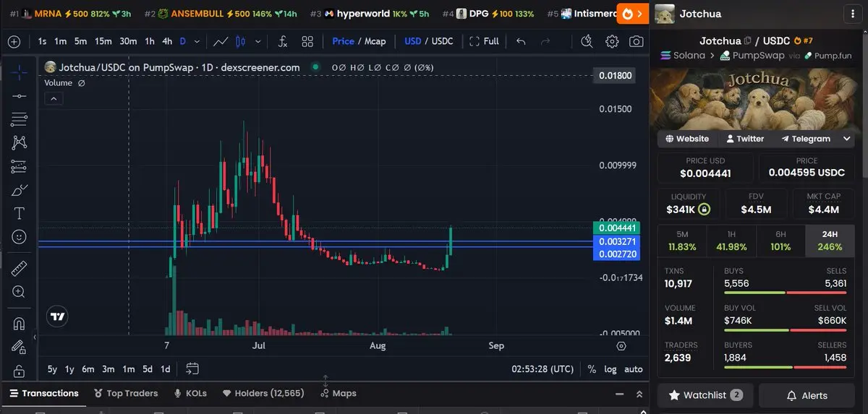868x414 pixels.
Task: Set chart interval to 1h
Action: point(149,42)
